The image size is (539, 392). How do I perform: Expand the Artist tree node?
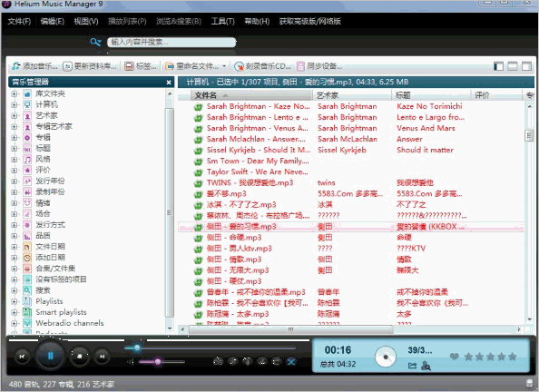coord(15,116)
